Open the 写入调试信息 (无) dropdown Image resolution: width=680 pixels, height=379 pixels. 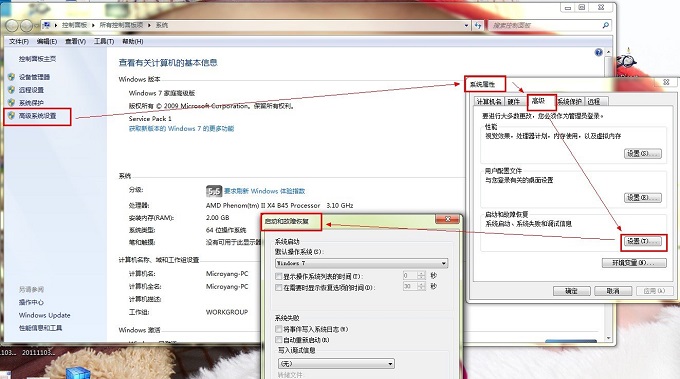(x=336, y=363)
